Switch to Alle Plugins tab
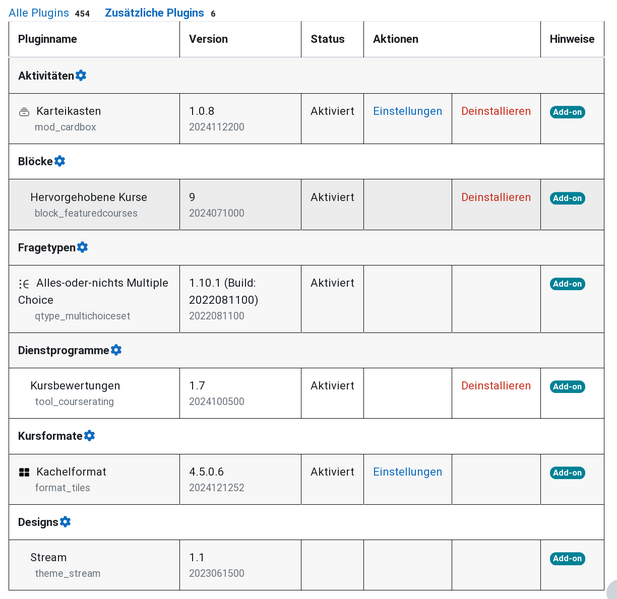617x599 pixels. (x=39, y=13)
